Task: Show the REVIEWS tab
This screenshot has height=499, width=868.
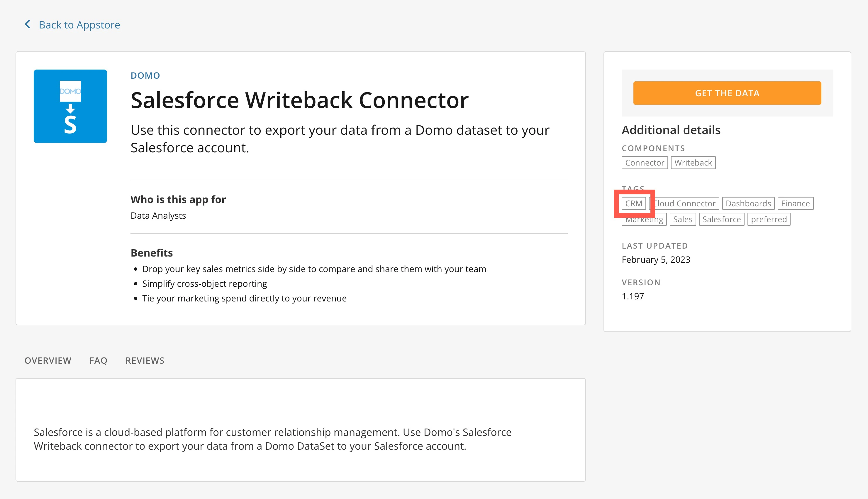Action: [x=145, y=360]
